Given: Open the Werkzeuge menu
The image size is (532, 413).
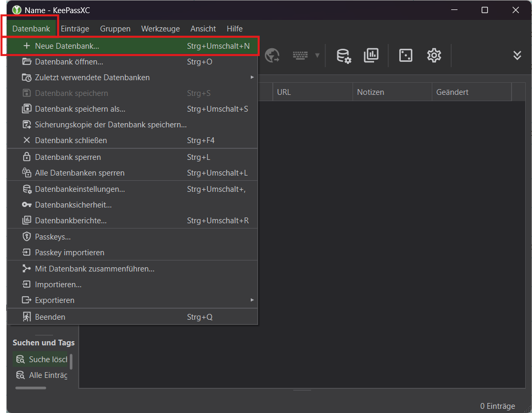Looking at the screenshot, I should point(160,29).
